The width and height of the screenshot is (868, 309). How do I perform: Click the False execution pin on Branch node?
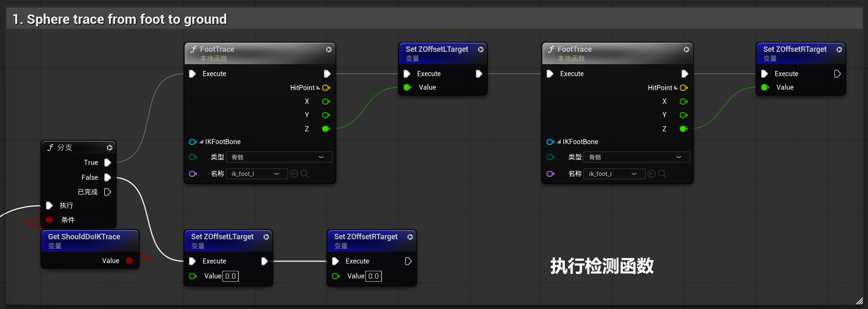[108, 177]
